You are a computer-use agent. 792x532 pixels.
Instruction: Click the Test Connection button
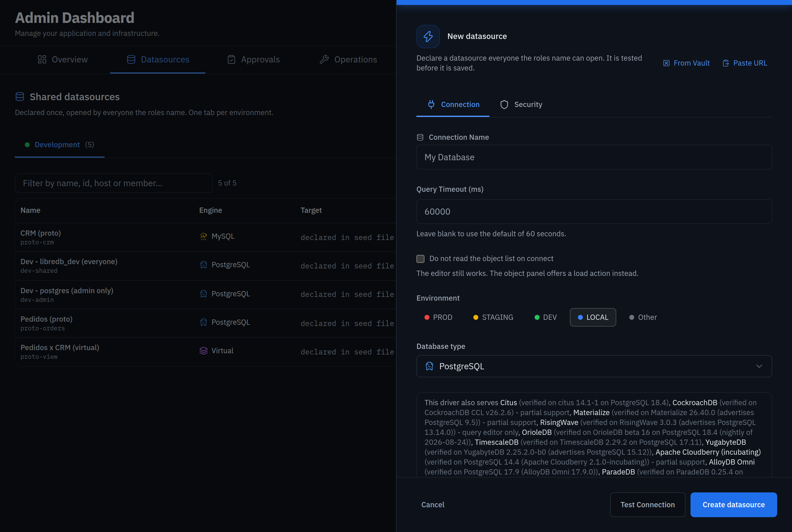pyautogui.click(x=648, y=505)
